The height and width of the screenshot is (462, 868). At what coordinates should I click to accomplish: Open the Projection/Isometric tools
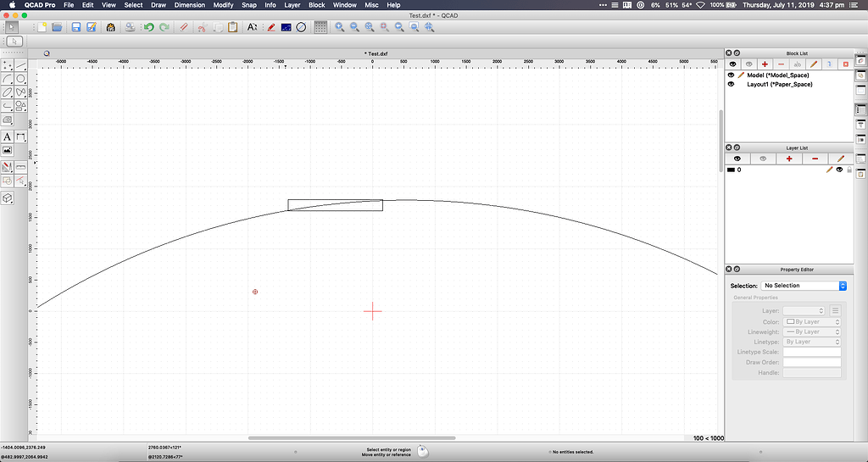[7, 198]
